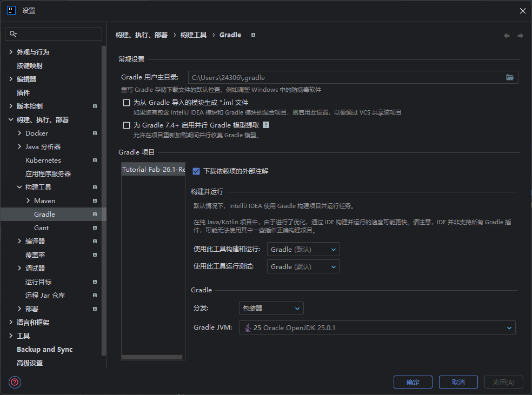Open the folder browser for Gradle 用户主目录
532x395 pixels.
pyautogui.click(x=509, y=77)
